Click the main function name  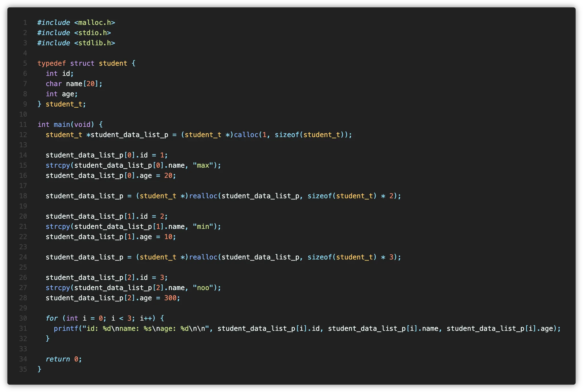click(x=62, y=124)
